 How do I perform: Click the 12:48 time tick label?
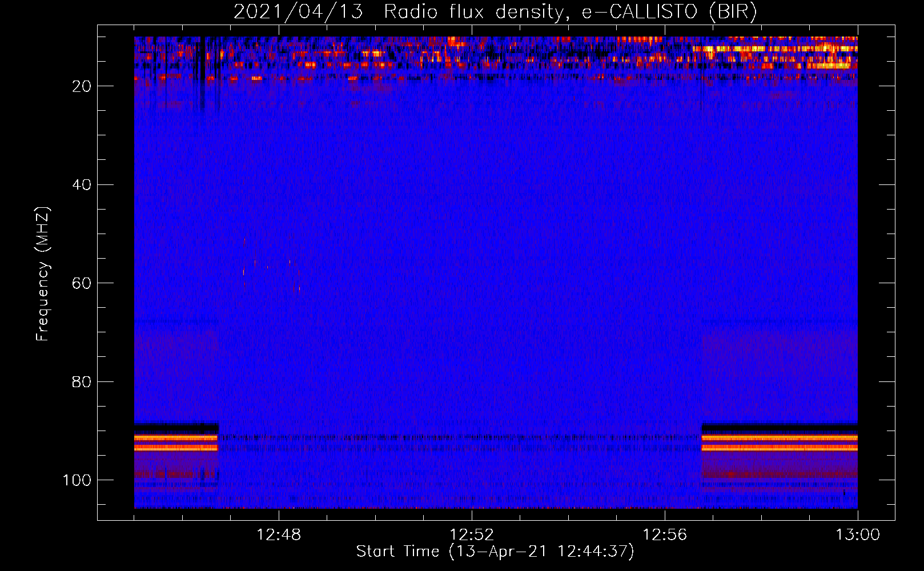(279, 535)
